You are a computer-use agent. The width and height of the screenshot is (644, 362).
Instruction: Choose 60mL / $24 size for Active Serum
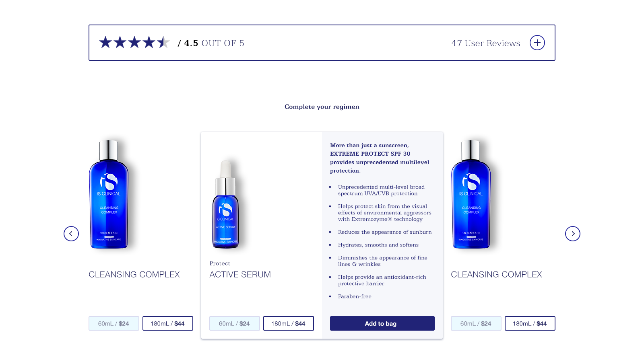point(235,323)
